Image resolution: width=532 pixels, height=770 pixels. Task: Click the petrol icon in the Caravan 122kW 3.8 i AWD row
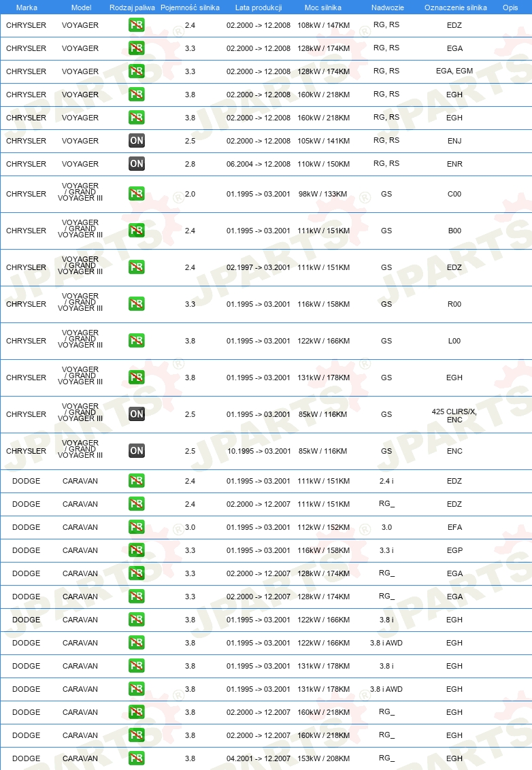click(137, 643)
